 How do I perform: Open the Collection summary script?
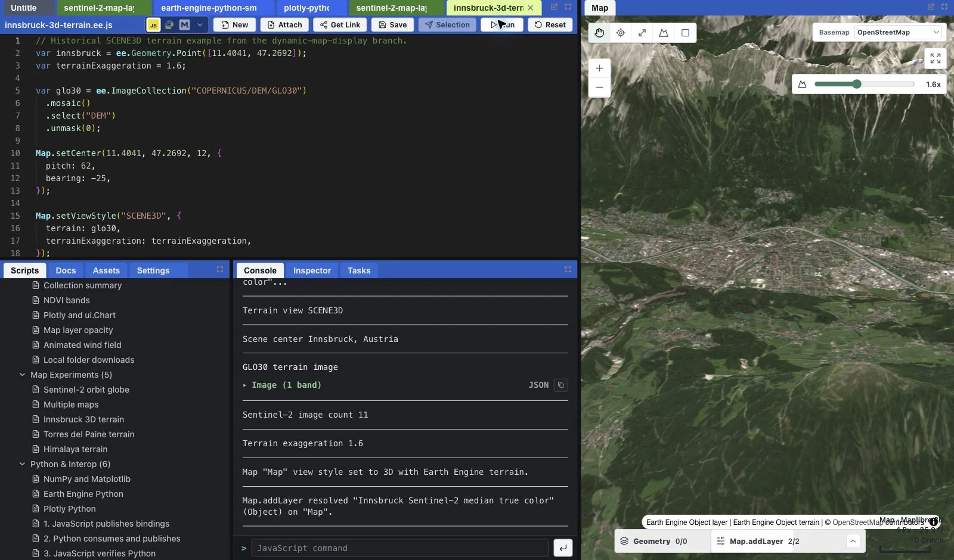(82, 285)
